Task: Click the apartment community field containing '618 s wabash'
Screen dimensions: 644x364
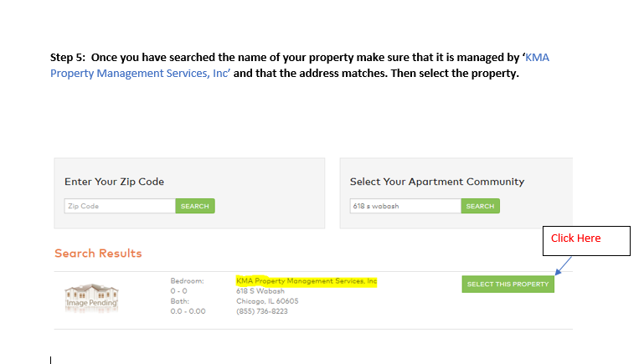Action: [404, 206]
